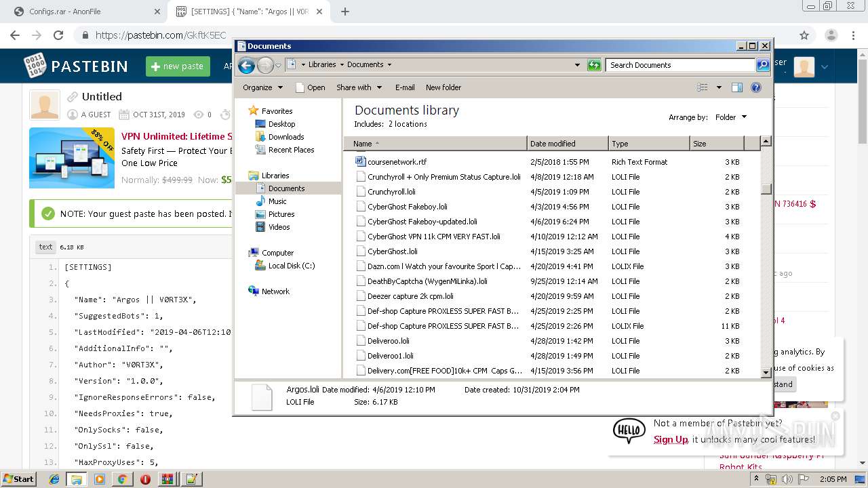The width and height of the screenshot is (868, 488).
Task: Expand the Arrange by Folder dropdown
Action: (731, 117)
